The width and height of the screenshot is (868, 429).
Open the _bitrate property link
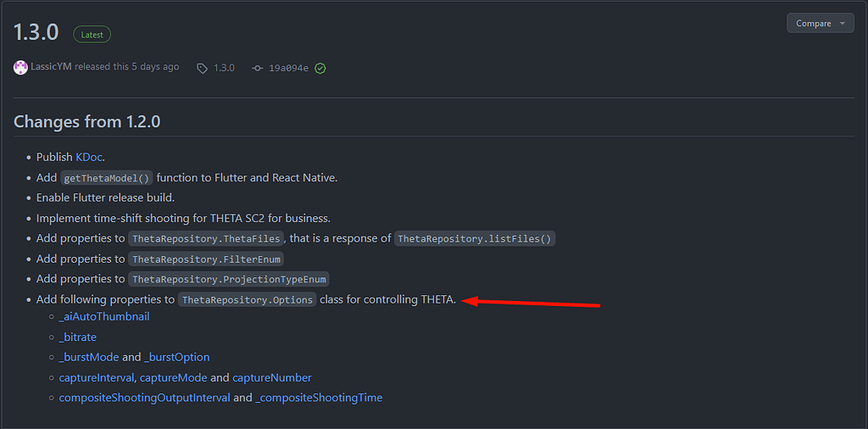77,337
